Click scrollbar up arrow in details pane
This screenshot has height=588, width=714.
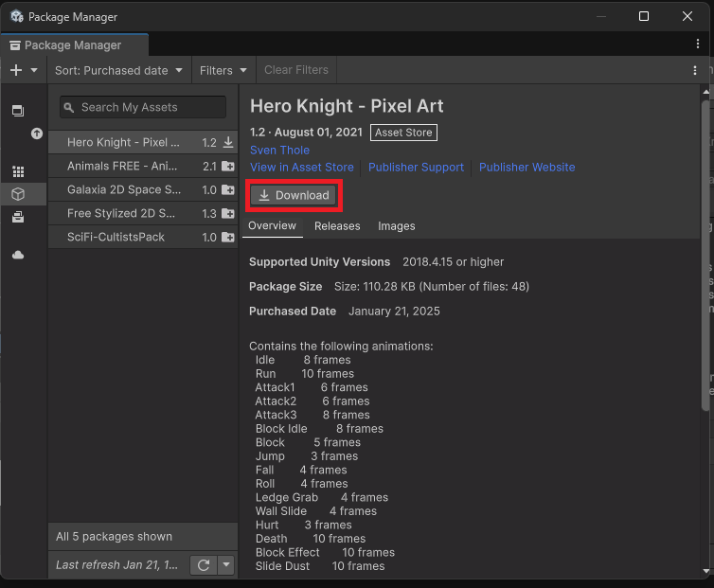point(705,92)
